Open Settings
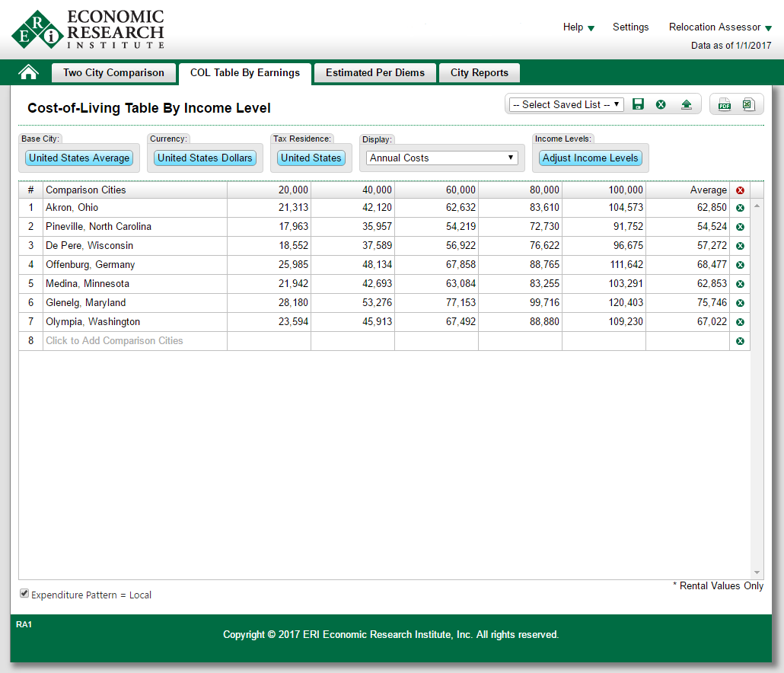Viewport: 784px width, 673px height. point(630,27)
